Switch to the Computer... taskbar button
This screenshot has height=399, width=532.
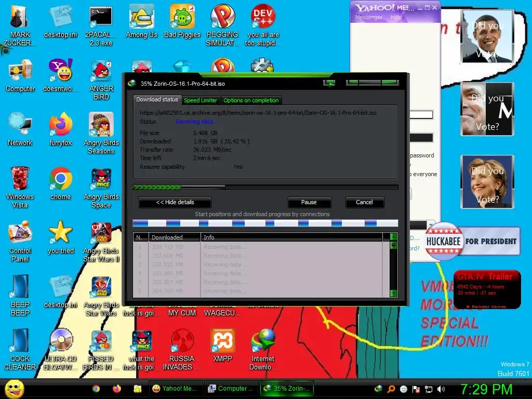click(231, 389)
